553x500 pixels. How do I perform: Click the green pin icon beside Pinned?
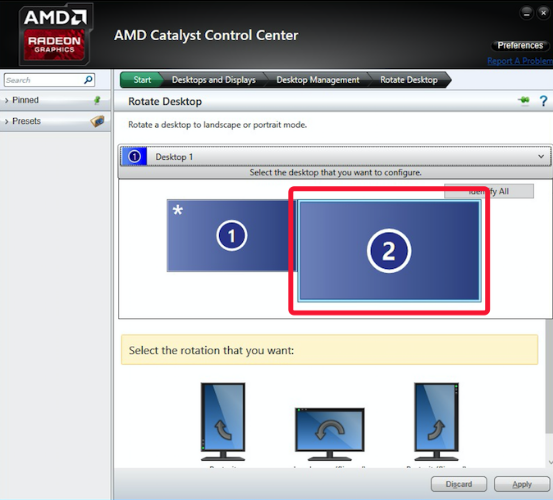click(97, 100)
